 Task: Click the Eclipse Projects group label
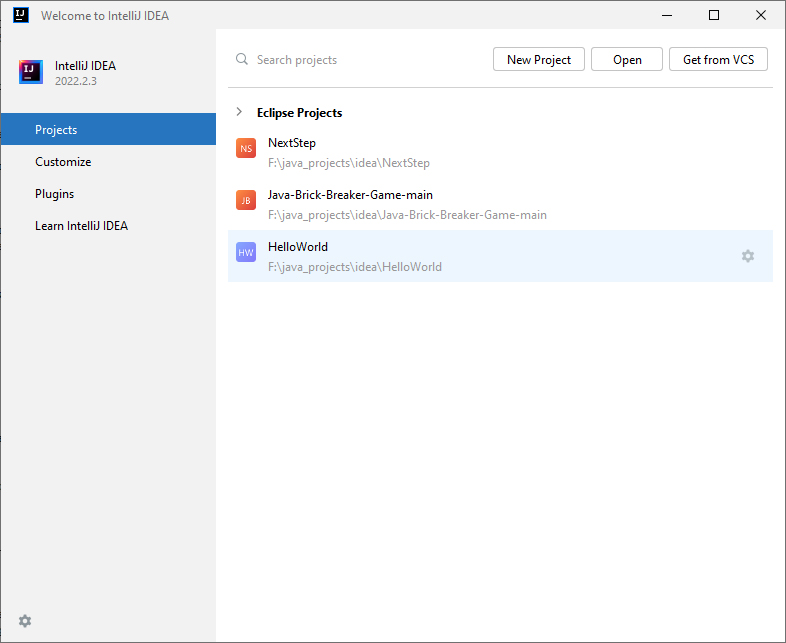299,113
